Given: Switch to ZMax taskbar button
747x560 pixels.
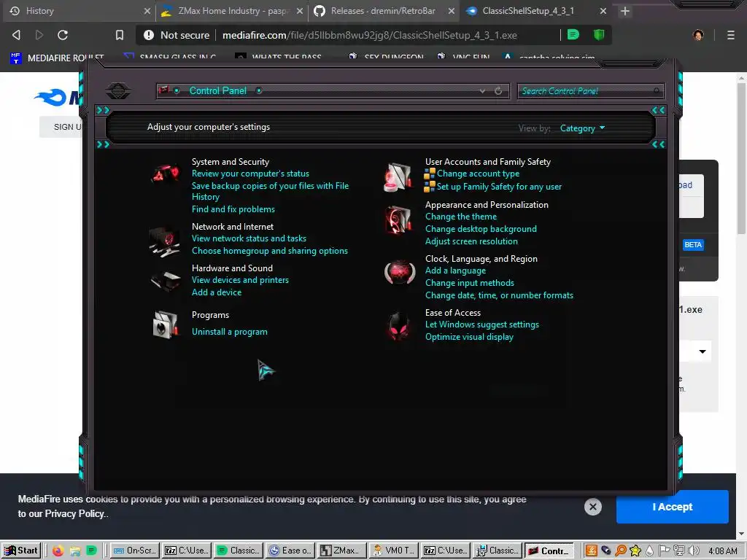Looking at the screenshot, I should tap(341, 551).
